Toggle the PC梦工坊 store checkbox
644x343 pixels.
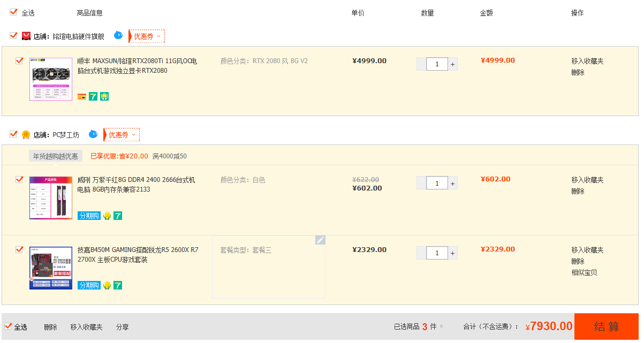tap(13, 134)
